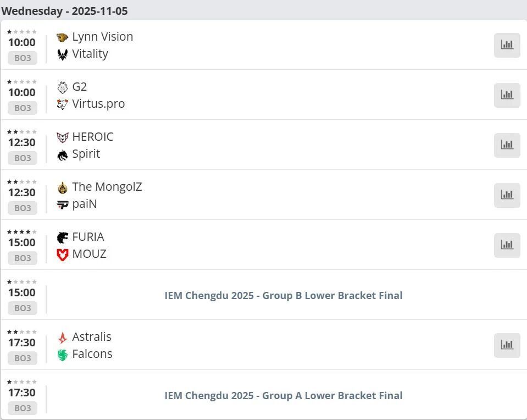Open stats chart for FURIA vs MOUZ
527x420 pixels.
(x=507, y=245)
